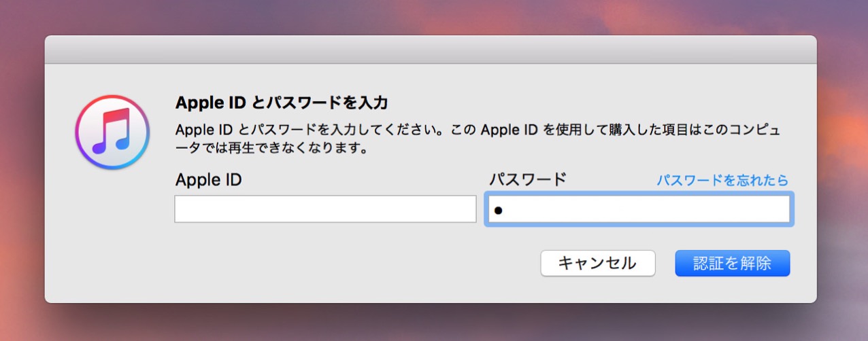Confirm with the 認証を解除 button
The height and width of the screenshot is (341, 868).
point(733,264)
